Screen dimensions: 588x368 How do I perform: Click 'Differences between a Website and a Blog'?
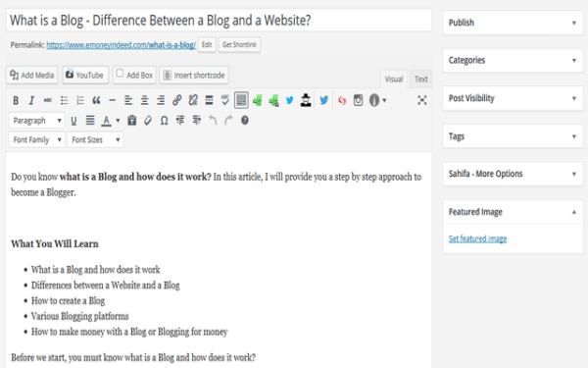(106, 286)
